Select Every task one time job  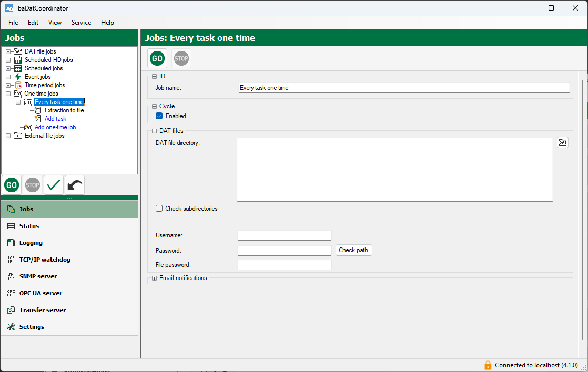(x=59, y=102)
